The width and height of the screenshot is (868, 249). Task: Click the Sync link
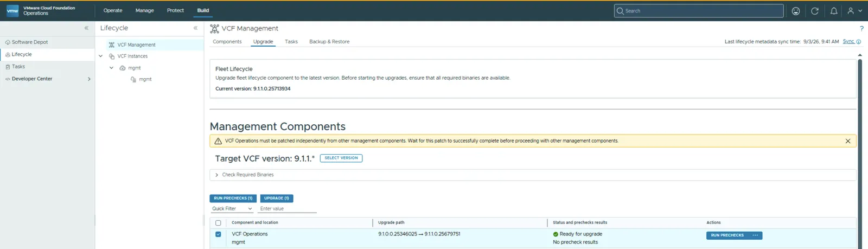click(x=848, y=42)
